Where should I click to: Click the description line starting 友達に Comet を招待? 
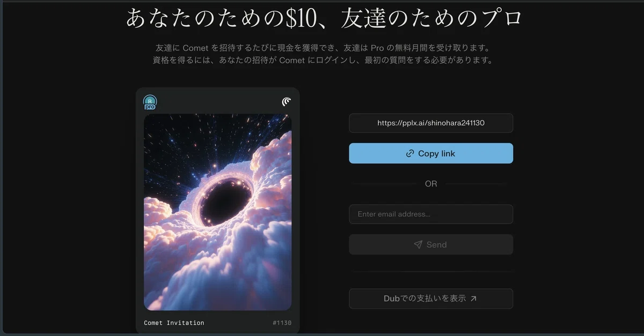(323, 48)
